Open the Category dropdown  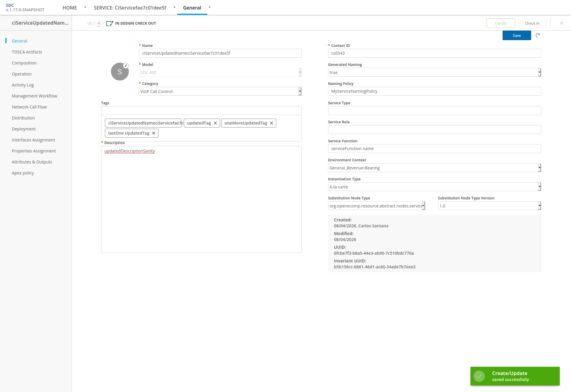(220, 91)
